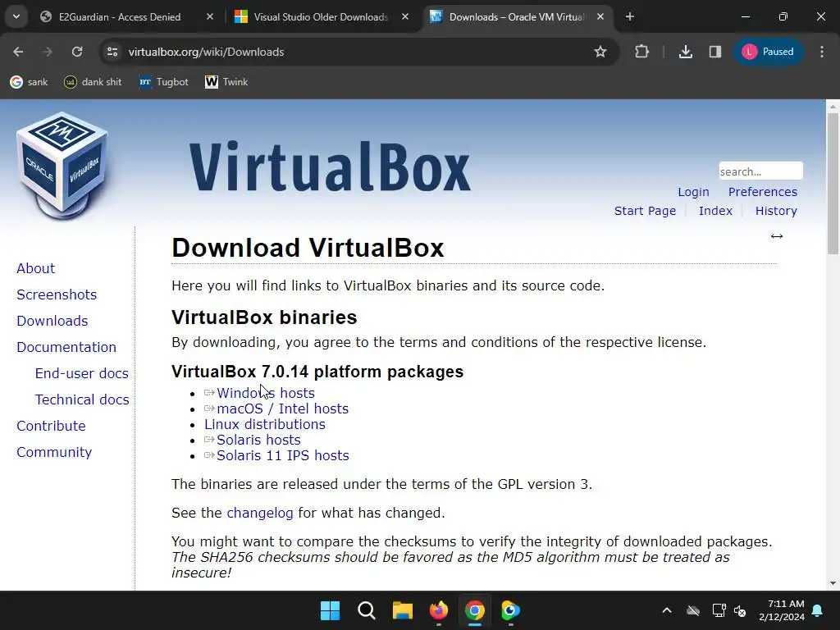
Task: Open End-user docs sidebar link
Action: pos(81,373)
